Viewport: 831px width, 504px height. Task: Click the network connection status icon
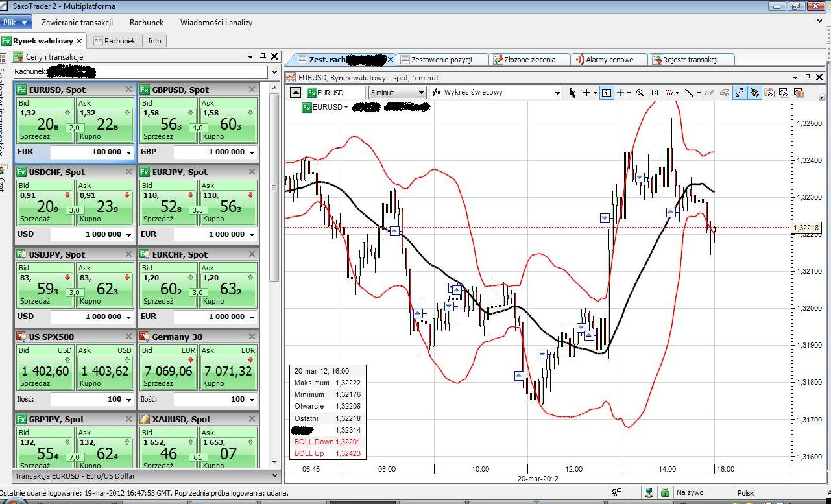click(649, 493)
